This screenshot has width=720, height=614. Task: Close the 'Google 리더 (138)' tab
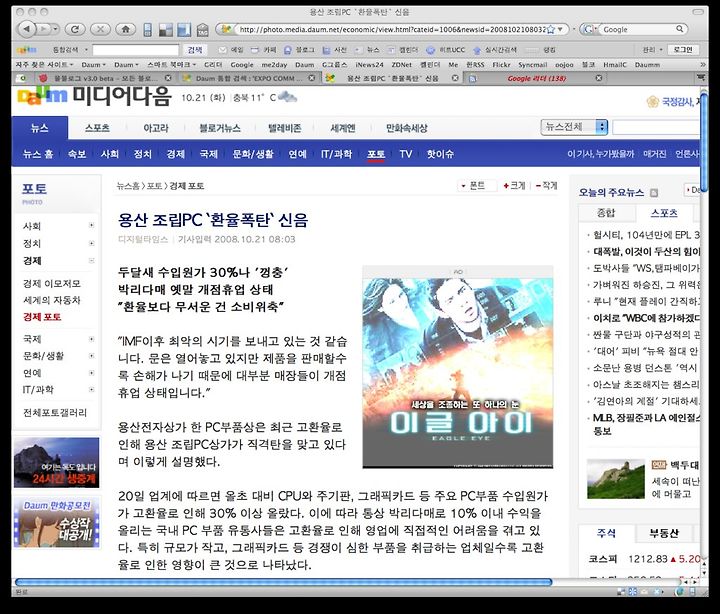[x=599, y=78]
